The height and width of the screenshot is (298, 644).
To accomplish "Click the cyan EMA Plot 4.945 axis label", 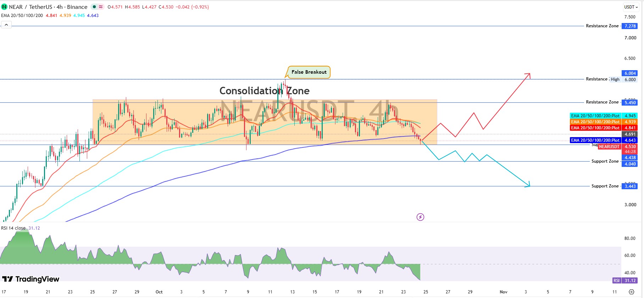I will (604, 116).
